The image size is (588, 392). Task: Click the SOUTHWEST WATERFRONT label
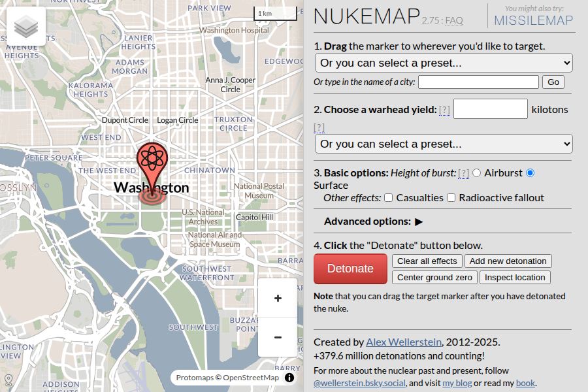click(206, 273)
